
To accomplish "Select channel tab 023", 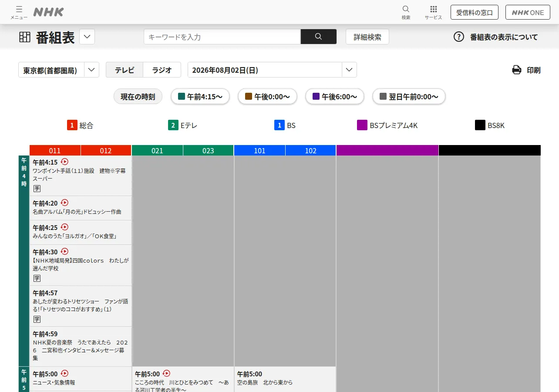I will [x=208, y=150].
